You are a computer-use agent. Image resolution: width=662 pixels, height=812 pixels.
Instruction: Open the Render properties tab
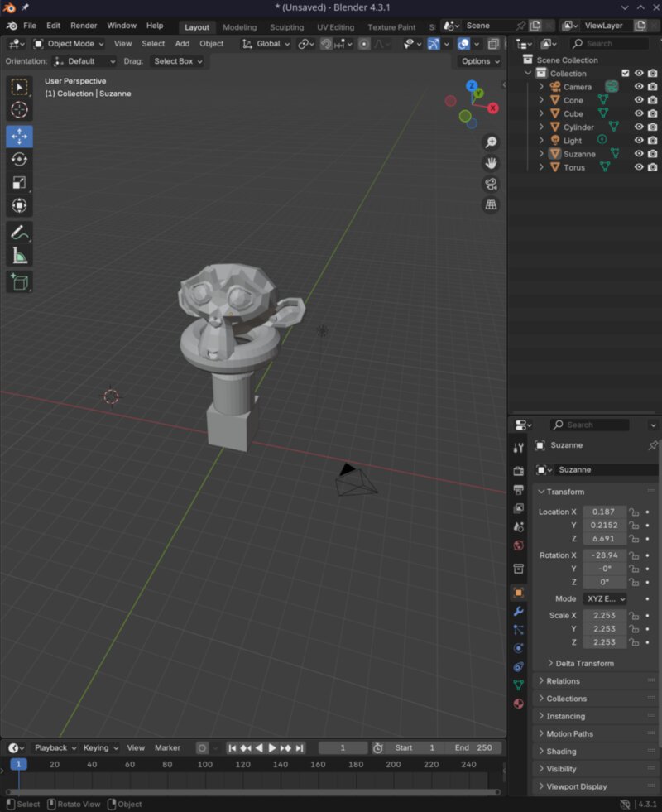pyautogui.click(x=519, y=471)
